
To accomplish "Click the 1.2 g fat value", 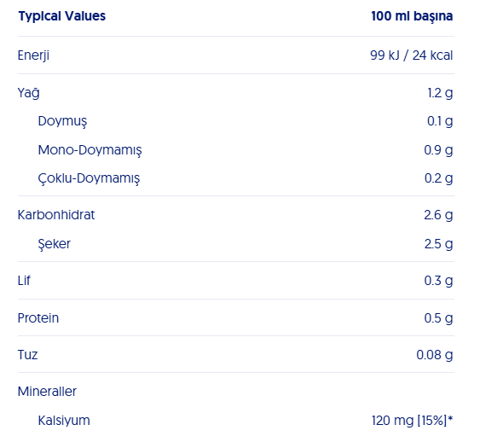I will coord(440,93).
